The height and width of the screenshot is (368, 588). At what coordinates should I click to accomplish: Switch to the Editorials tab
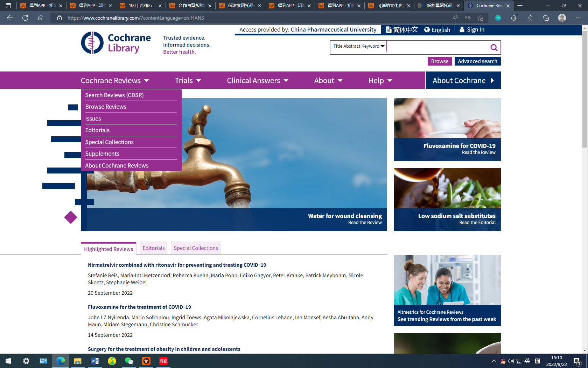click(x=153, y=248)
